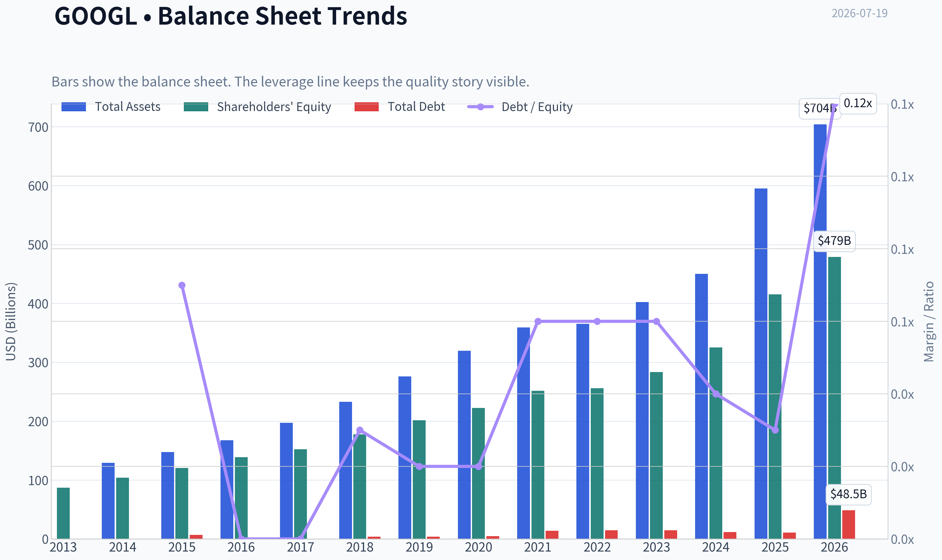This screenshot has width=942, height=560.
Task: Click the 2018 Debt / Equity line marker
Action: pos(360,430)
